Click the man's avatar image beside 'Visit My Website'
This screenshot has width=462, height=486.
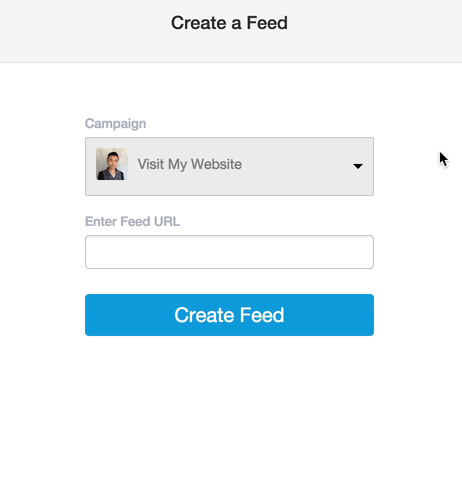pos(112,164)
